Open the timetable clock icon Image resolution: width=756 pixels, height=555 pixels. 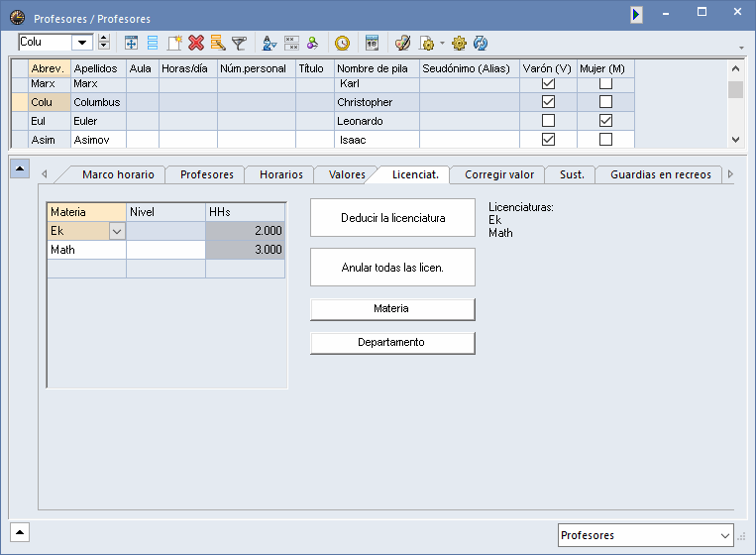[342, 43]
